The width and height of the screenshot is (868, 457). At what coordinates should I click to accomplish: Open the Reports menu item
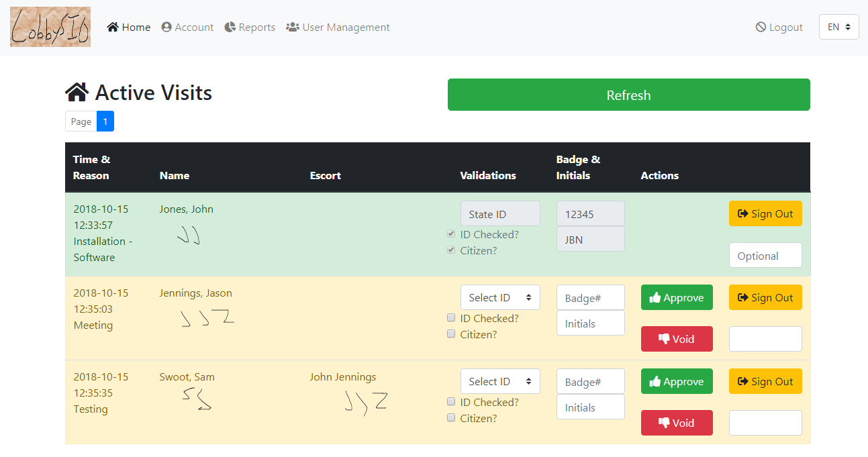(x=256, y=28)
